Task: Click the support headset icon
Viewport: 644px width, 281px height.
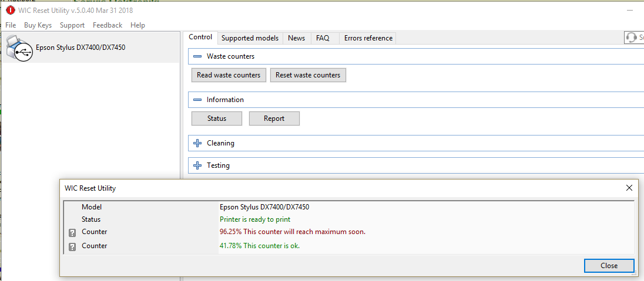Action: click(630, 38)
